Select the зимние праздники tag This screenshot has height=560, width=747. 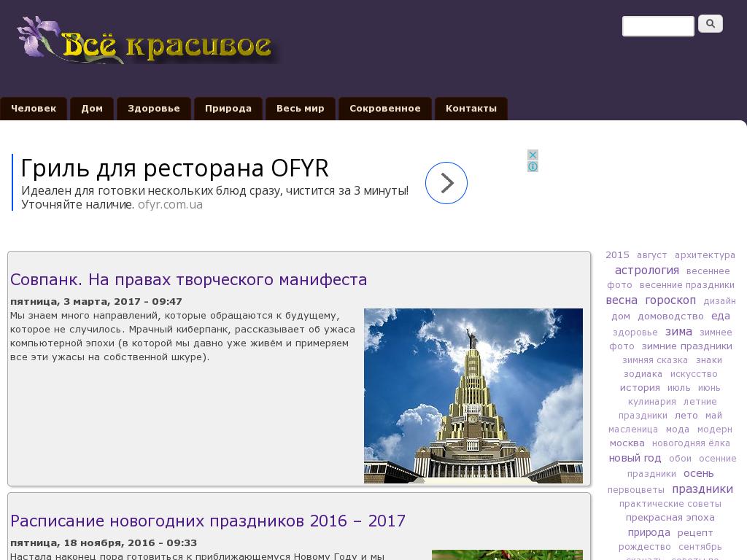coord(686,346)
